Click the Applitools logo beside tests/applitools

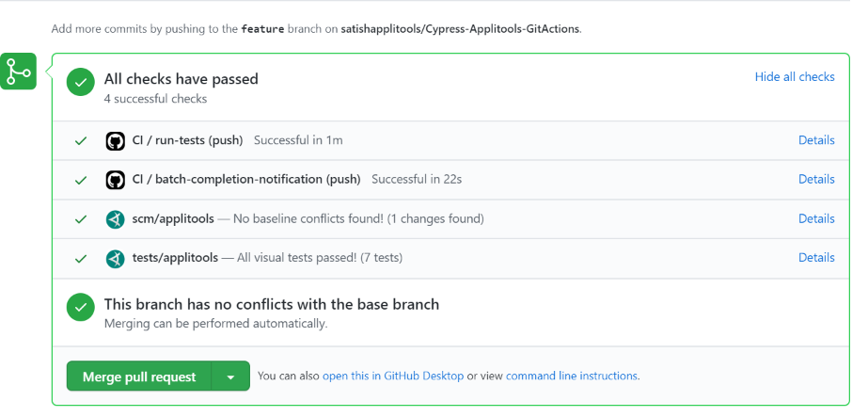click(x=115, y=258)
